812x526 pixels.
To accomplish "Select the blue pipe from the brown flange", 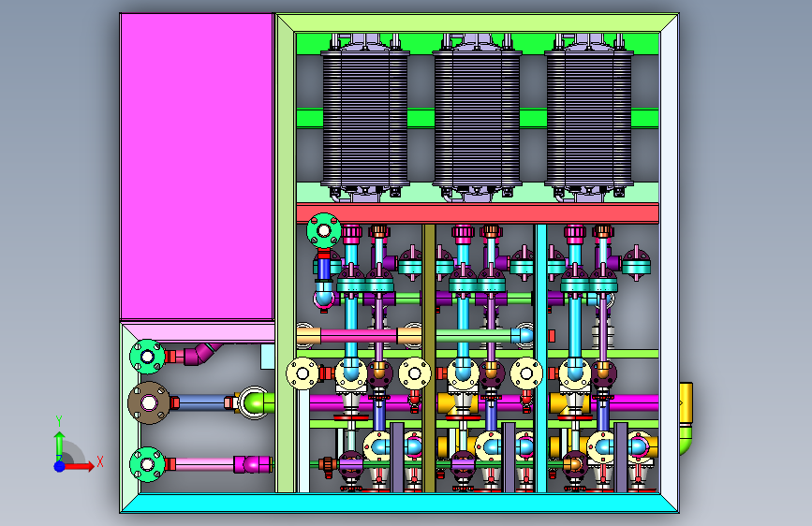I will (x=202, y=402).
